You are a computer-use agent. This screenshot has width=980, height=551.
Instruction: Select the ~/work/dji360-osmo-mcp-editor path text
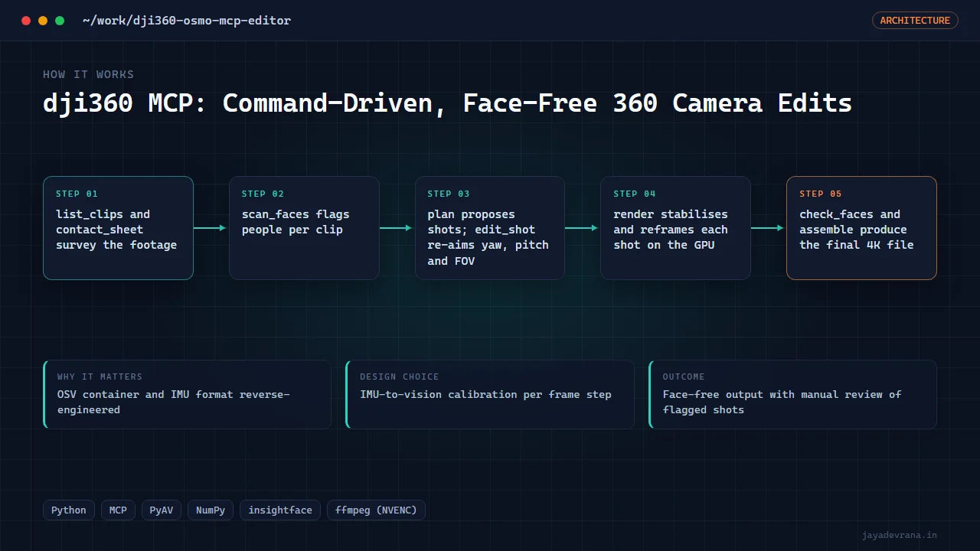(187, 21)
